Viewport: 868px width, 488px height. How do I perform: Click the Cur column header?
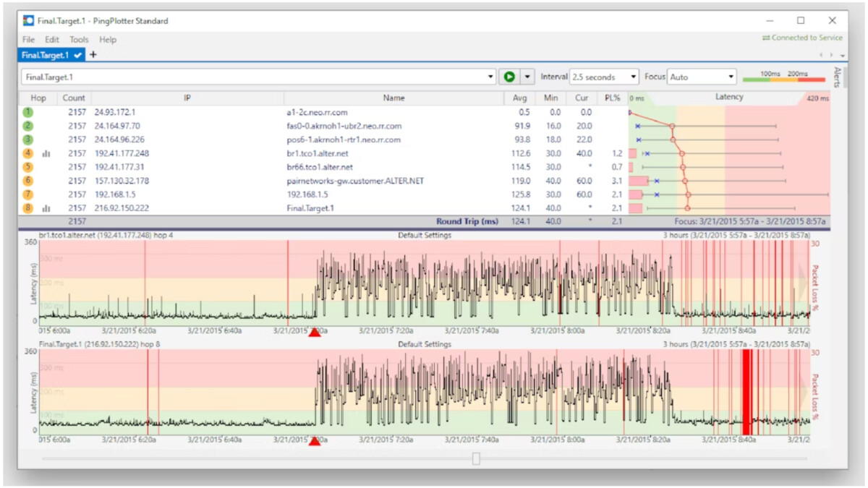[581, 98]
